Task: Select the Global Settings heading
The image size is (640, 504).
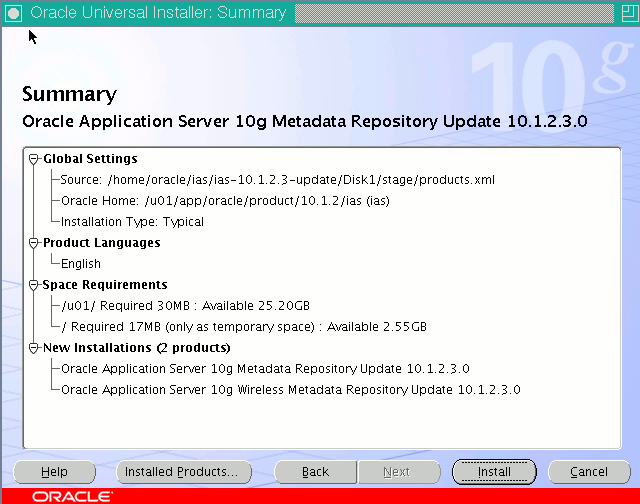Action: (90, 159)
